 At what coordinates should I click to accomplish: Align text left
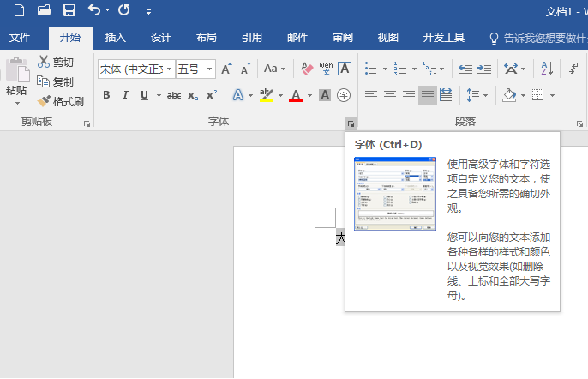371,95
